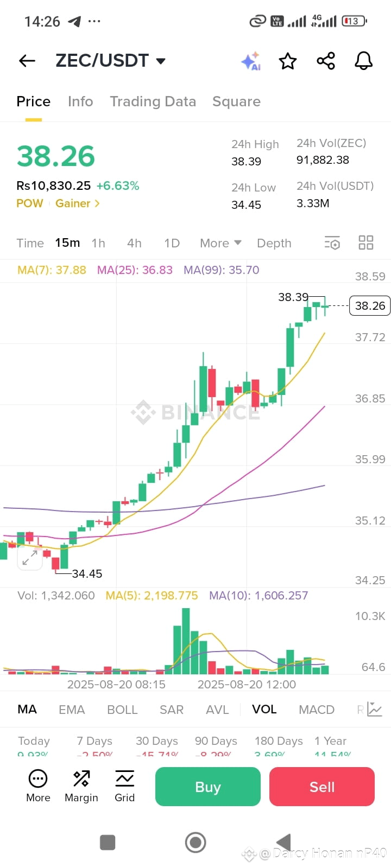Tap the 24h Vol(ZEC) value 91,882.38

(323, 160)
